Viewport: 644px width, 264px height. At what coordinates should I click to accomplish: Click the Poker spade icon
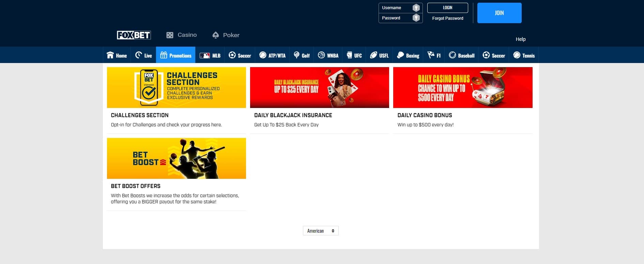point(215,35)
